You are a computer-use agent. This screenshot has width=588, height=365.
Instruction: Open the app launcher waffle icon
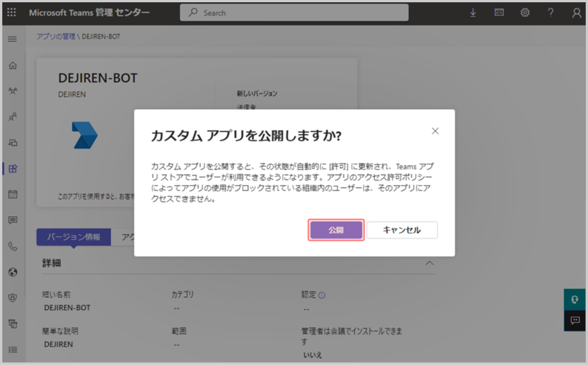coord(12,12)
